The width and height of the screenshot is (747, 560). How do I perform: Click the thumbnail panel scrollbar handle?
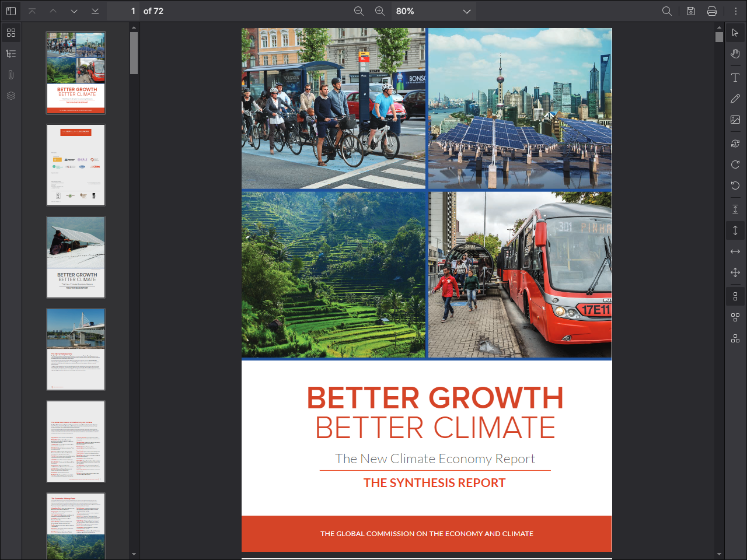tap(134, 53)
